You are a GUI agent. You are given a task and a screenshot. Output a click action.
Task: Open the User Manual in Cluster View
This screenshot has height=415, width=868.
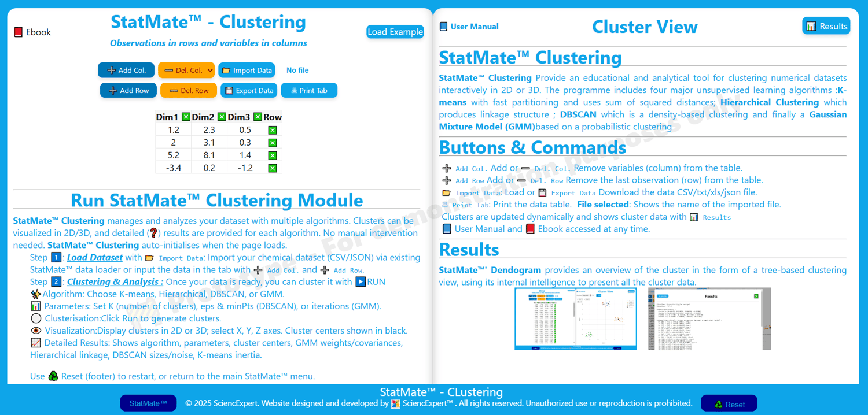pyautogui.click(x=469, y=27)
